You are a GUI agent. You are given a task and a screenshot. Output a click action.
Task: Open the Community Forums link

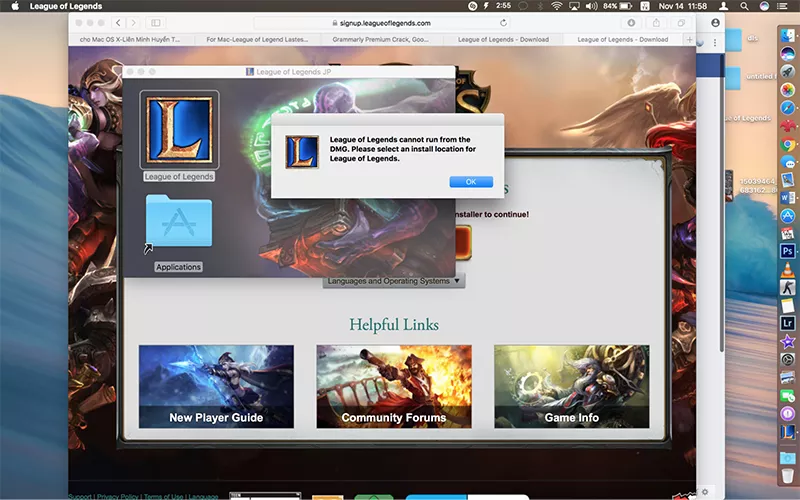click(x=394, y=387)
